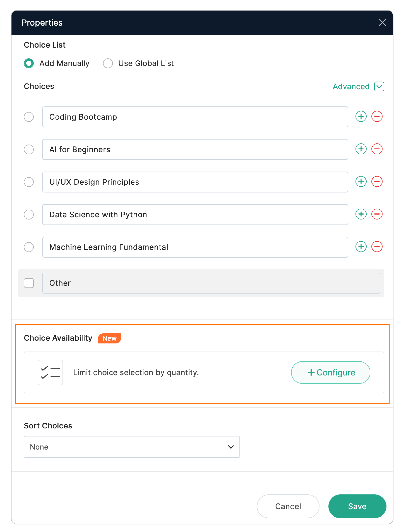This screenshot has height=532, width=406.
Task: Mark Coding Bootcamp as the default choice
Action: pos(29,117)
